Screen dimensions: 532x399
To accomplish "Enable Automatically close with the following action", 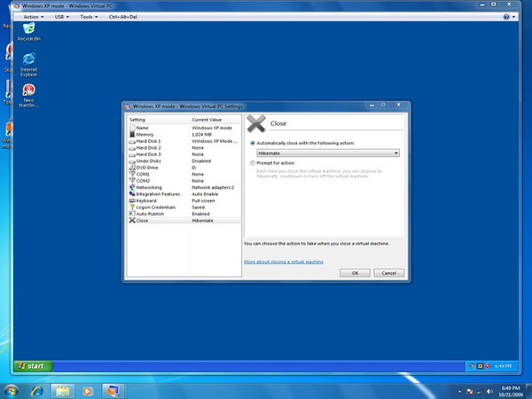I will click(x=253, y=143).
